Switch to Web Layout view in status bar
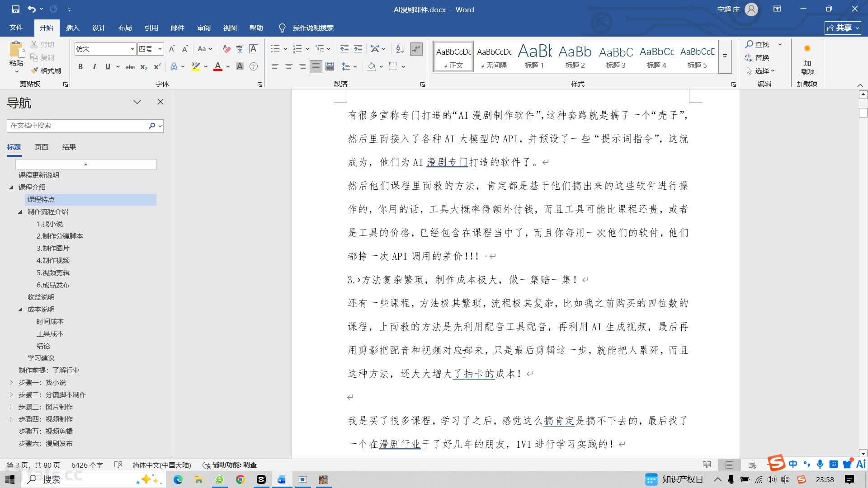 point(752,465)
